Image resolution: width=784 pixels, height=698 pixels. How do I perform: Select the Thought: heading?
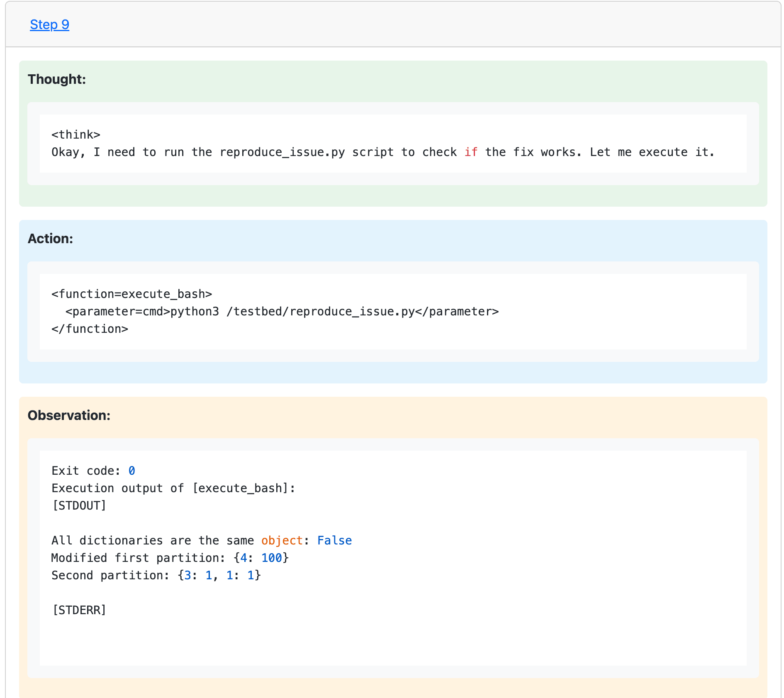pyautogui.click(x=57, y=79)
